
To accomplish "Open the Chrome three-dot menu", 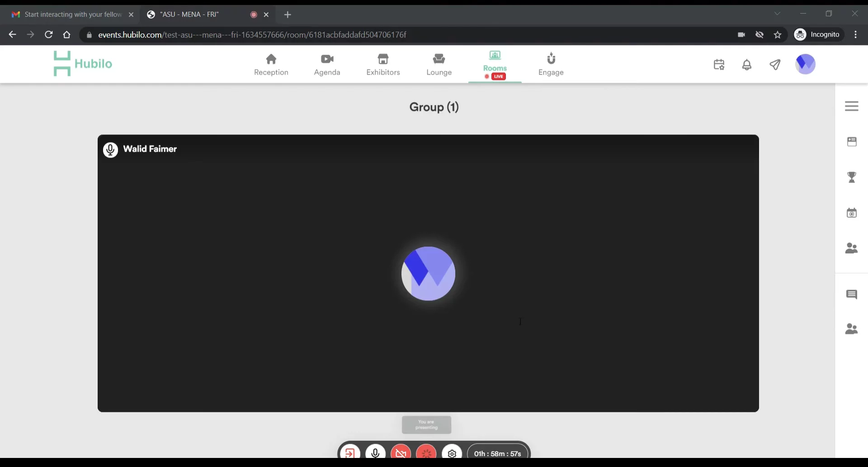I will [855, 35].
